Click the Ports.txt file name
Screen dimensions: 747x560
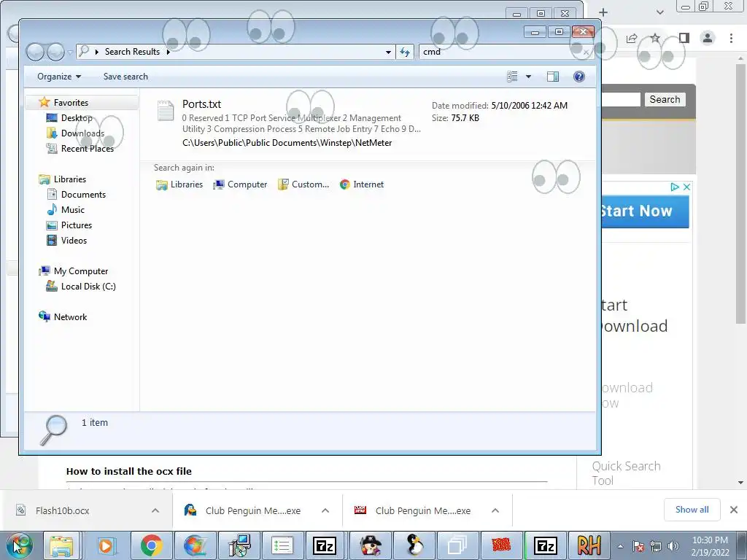point(201,104)
